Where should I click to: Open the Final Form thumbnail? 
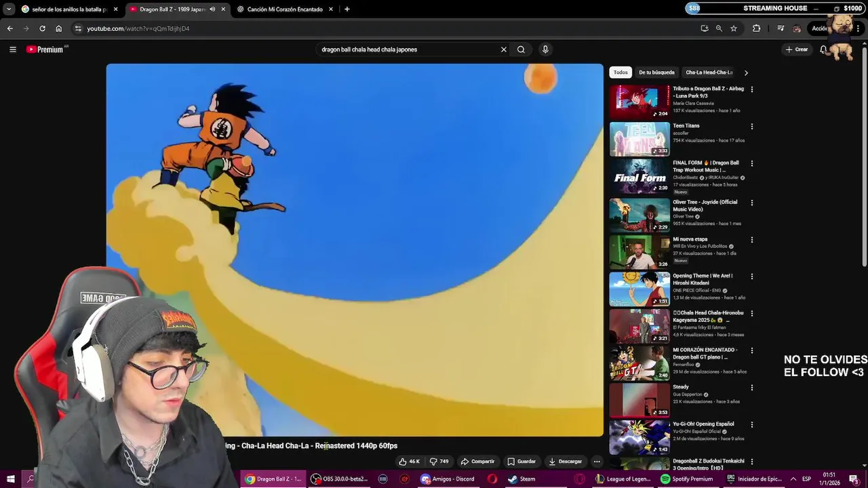[x=639, y=176]
